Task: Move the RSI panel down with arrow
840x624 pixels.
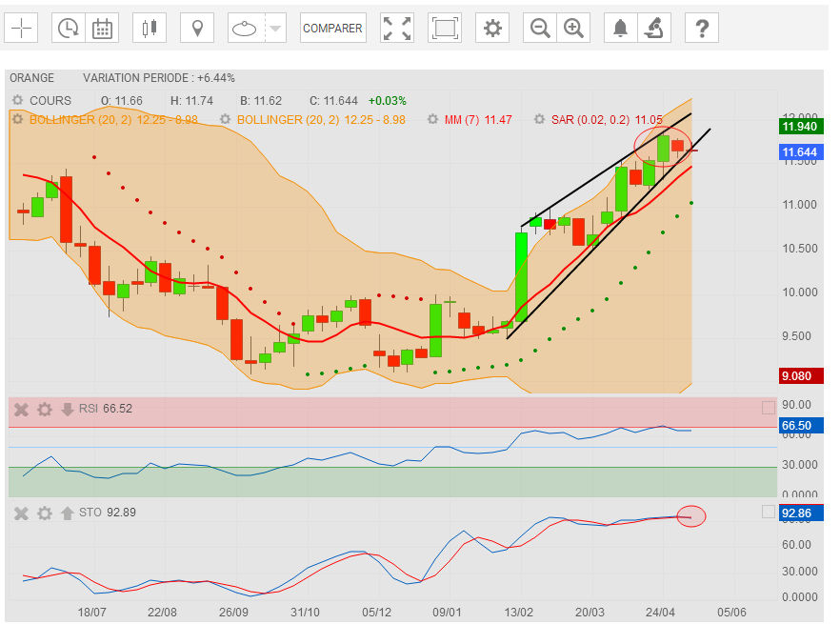Action: coord(68,409)
